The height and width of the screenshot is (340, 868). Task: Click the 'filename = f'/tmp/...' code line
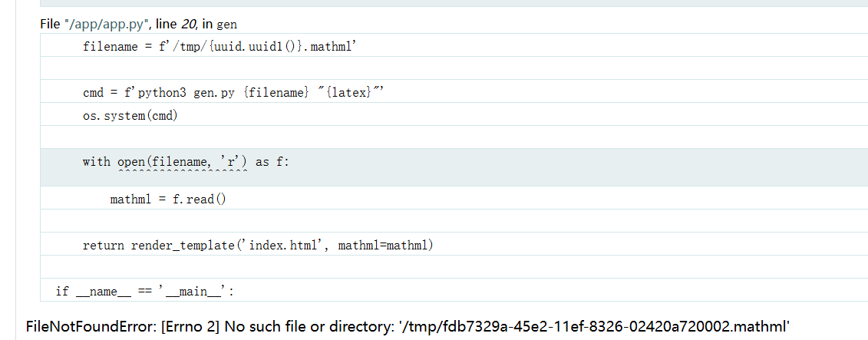[x=220, y=47]
